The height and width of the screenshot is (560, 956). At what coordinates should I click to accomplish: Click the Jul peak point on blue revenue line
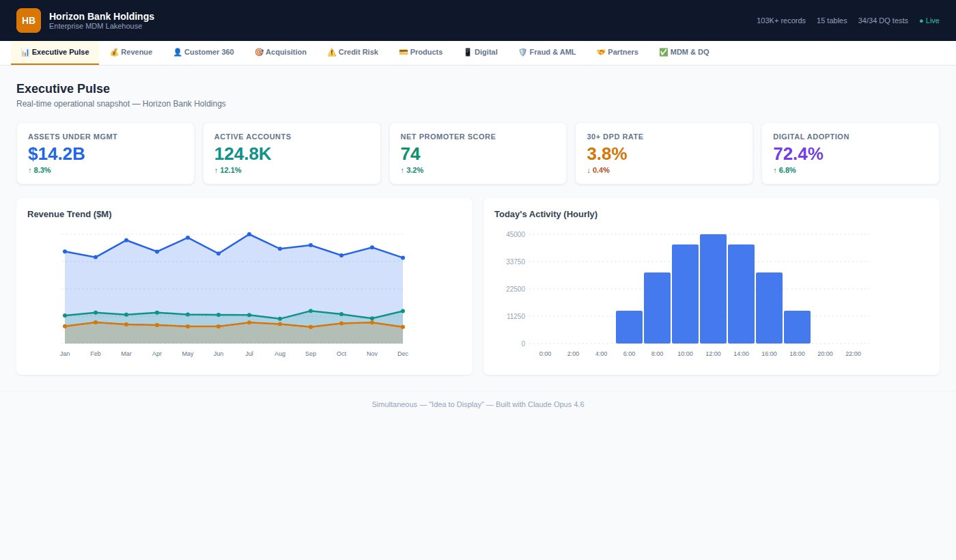[249, 234]
